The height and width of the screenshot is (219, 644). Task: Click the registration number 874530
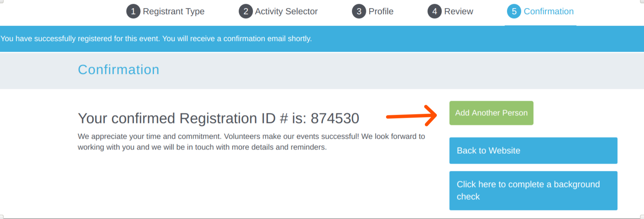335,118
